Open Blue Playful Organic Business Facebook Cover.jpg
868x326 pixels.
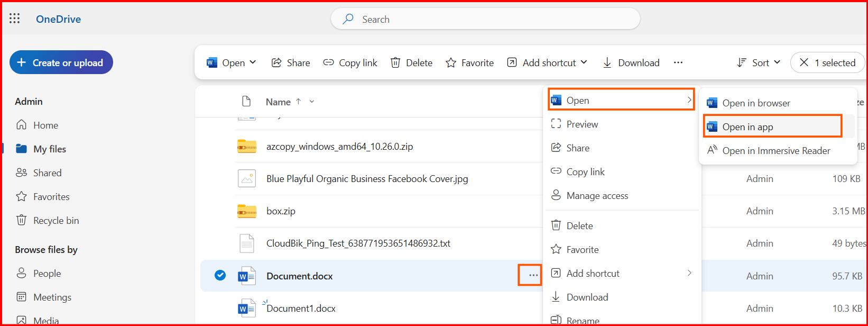367,179
